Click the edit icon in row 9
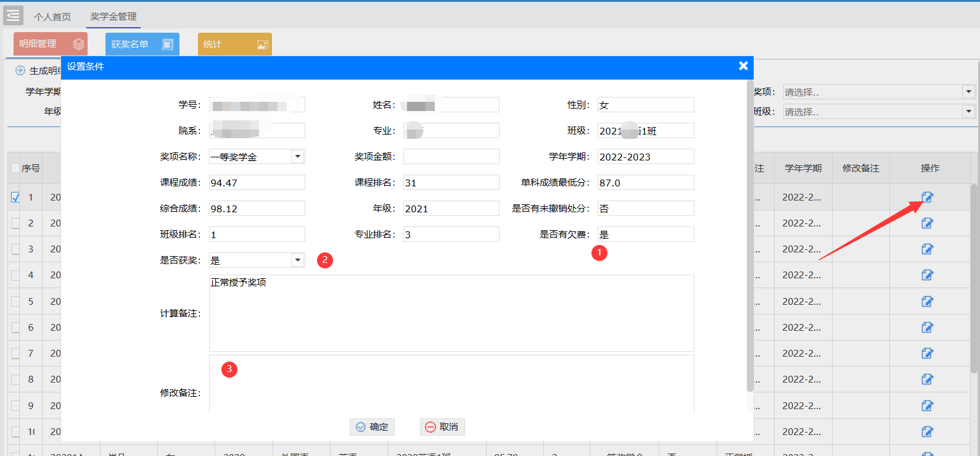 point(927,406)
